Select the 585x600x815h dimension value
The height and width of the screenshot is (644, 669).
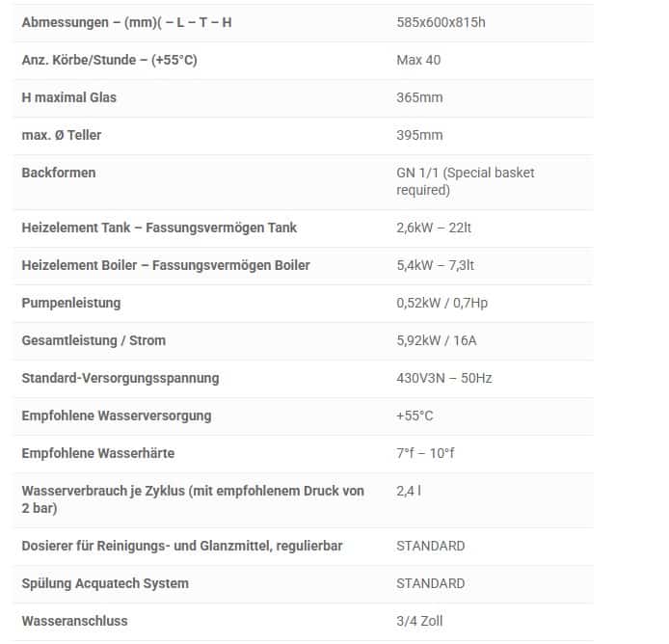tap(441, 22)
